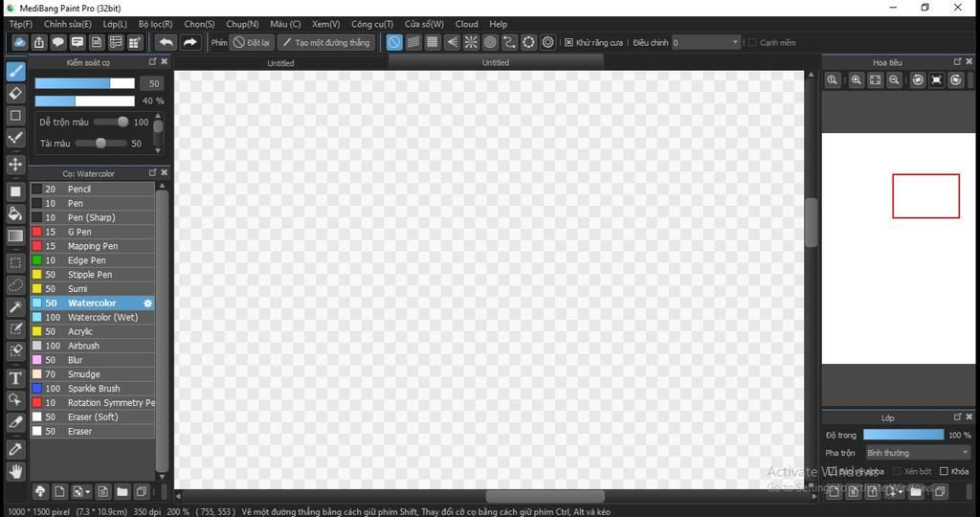
Task: Enable the vanishing point snap guide
Action: tap(452, 42)
